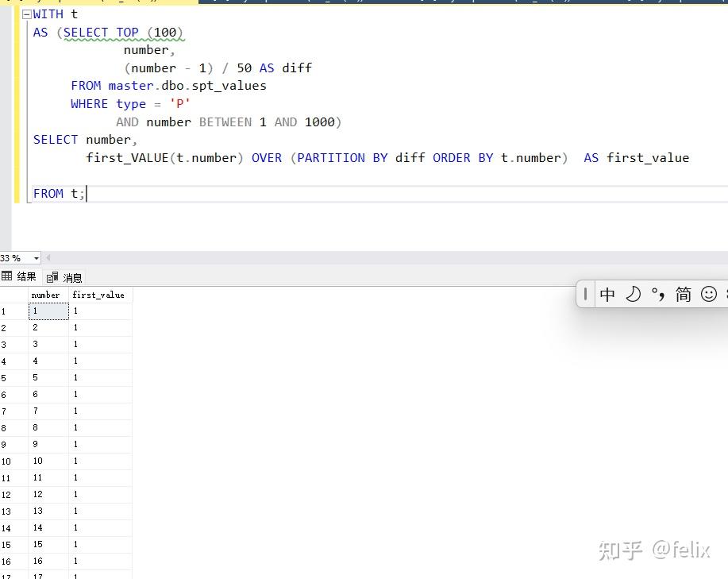Image resolution: width=728 pixels, height=579 pixels.
Task: Open the emoji panel on the IME bar
Action: [708, 294]
